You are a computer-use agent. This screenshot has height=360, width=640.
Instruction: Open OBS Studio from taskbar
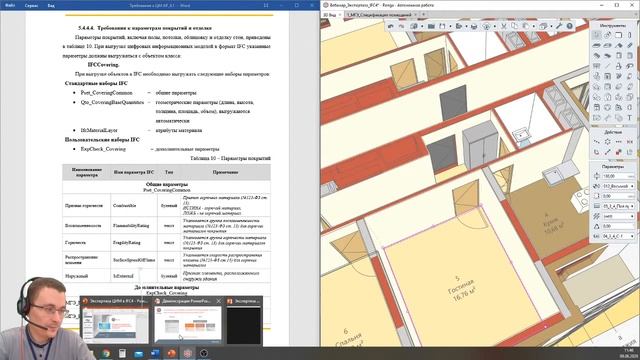pos(204,353)
